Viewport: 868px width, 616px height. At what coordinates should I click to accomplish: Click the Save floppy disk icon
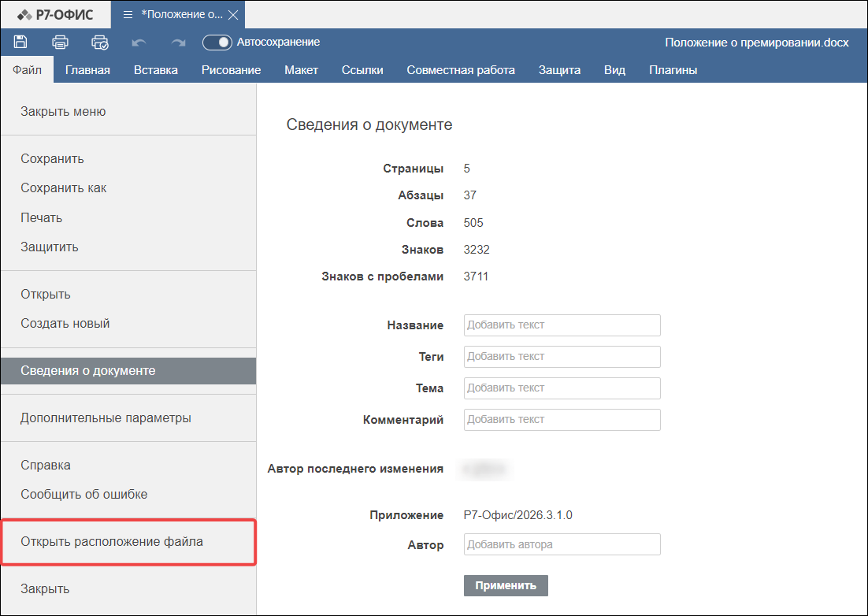(20, 42)
